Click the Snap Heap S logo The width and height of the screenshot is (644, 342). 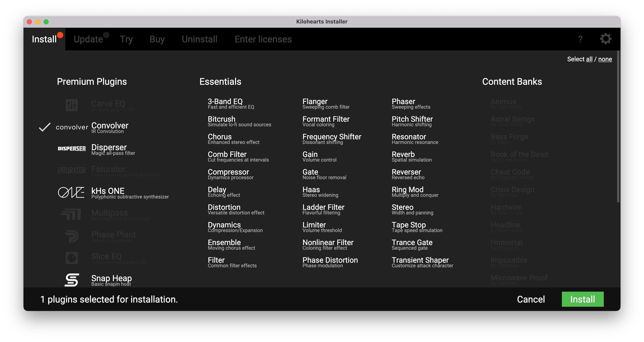(72, 280)
